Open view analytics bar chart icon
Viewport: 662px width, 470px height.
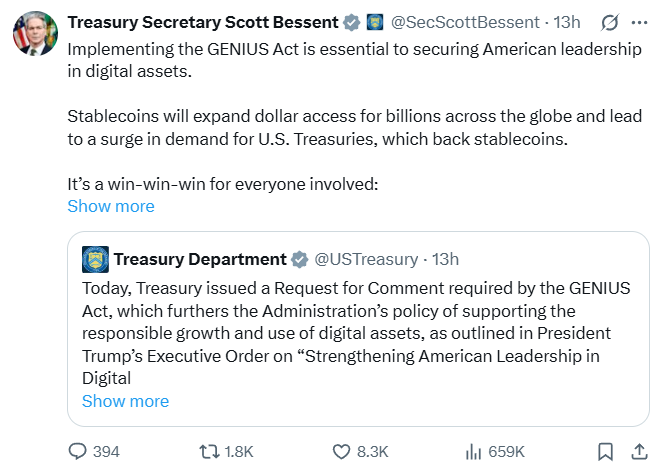click(x=474, y=451)
